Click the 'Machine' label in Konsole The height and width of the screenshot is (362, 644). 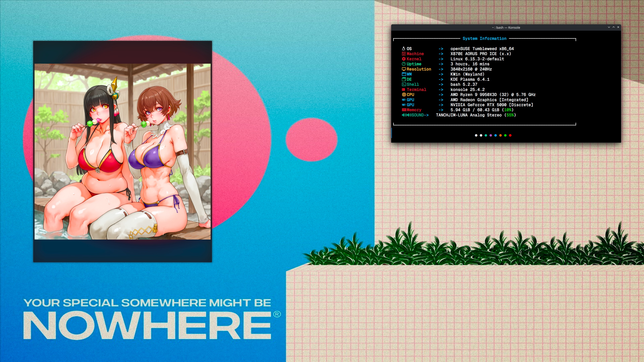click(x=415, y=54)
